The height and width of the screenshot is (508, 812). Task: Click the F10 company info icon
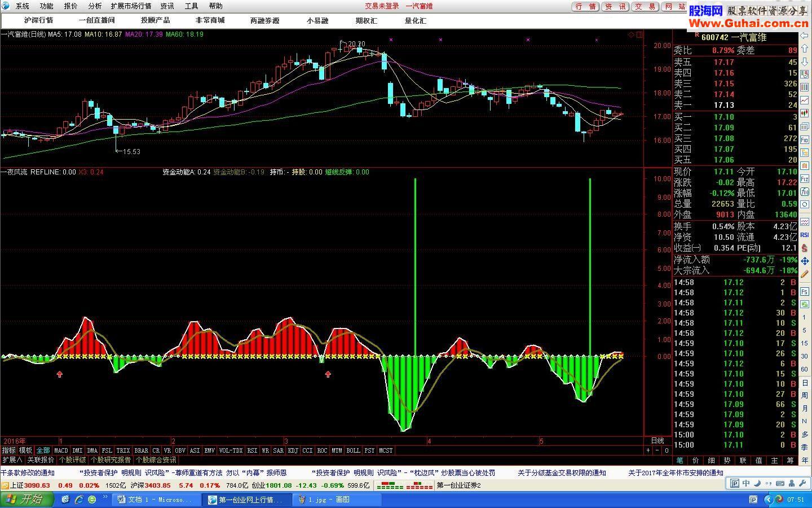[x=805, y=139]
